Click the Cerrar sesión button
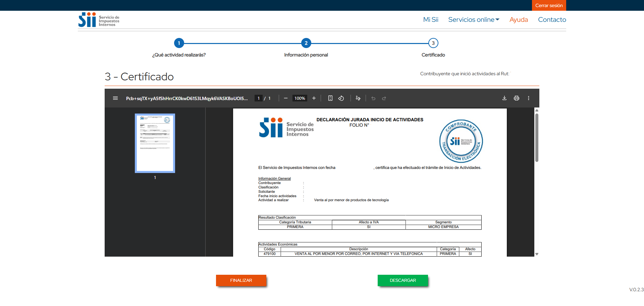The width and height of the screenshot is (644, 306). tap(549, 5)
